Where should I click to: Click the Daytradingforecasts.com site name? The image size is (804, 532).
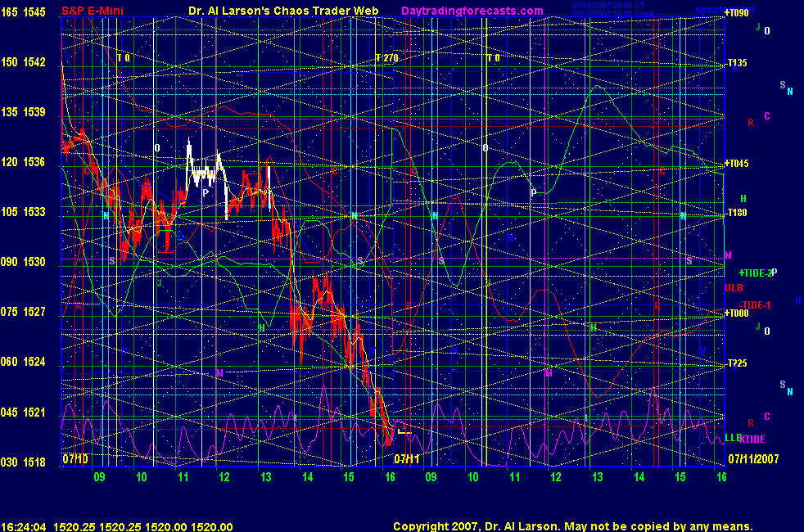[x=472, y=11]
